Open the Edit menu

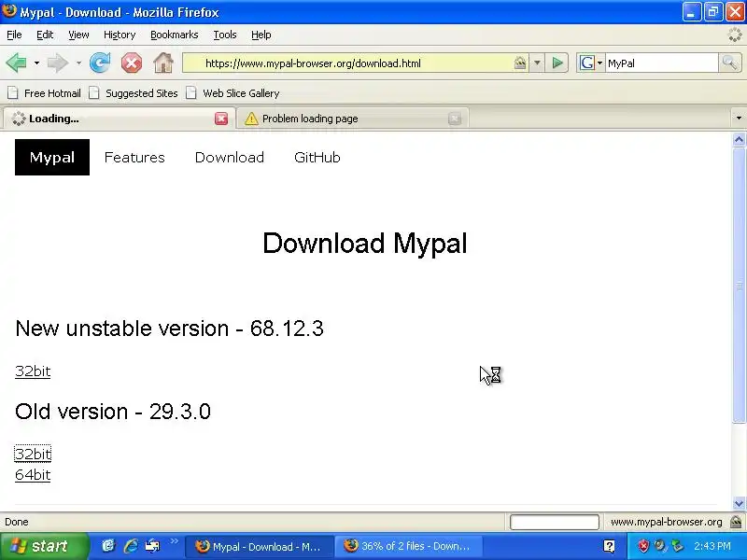pos(45,35)
